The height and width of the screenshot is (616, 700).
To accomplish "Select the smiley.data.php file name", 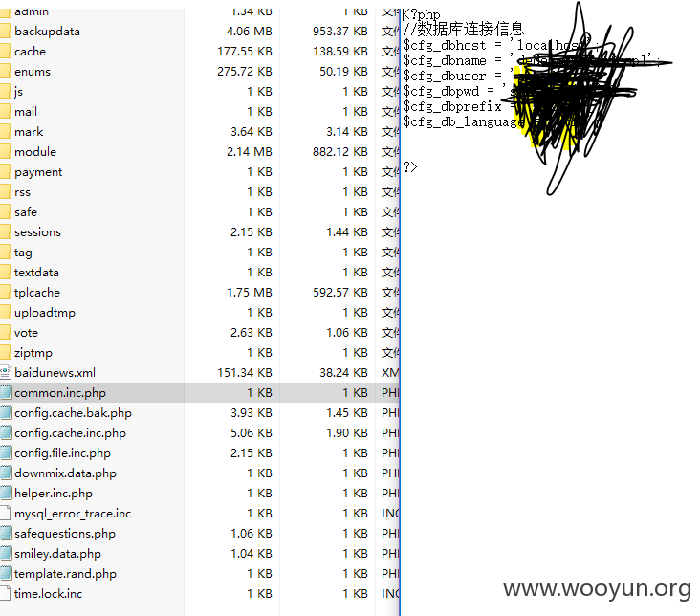I will pyautogui.click(x=57, y=554).
